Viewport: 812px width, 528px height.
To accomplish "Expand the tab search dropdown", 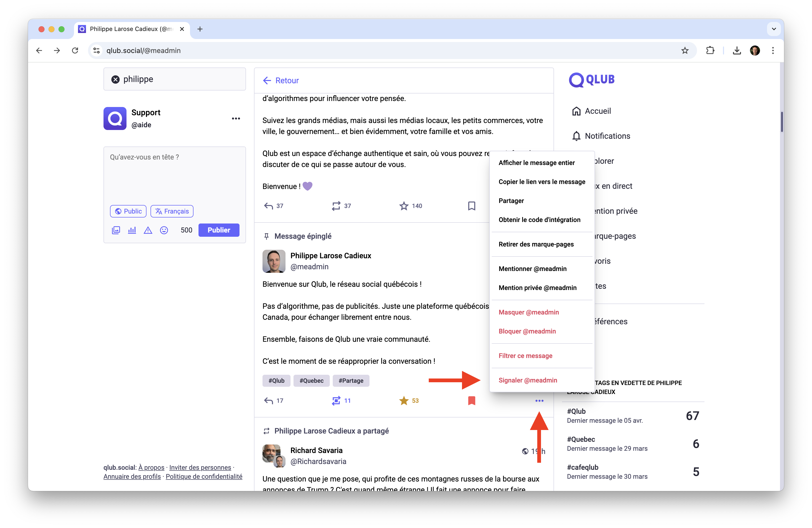I will click(x=774, y=29).
